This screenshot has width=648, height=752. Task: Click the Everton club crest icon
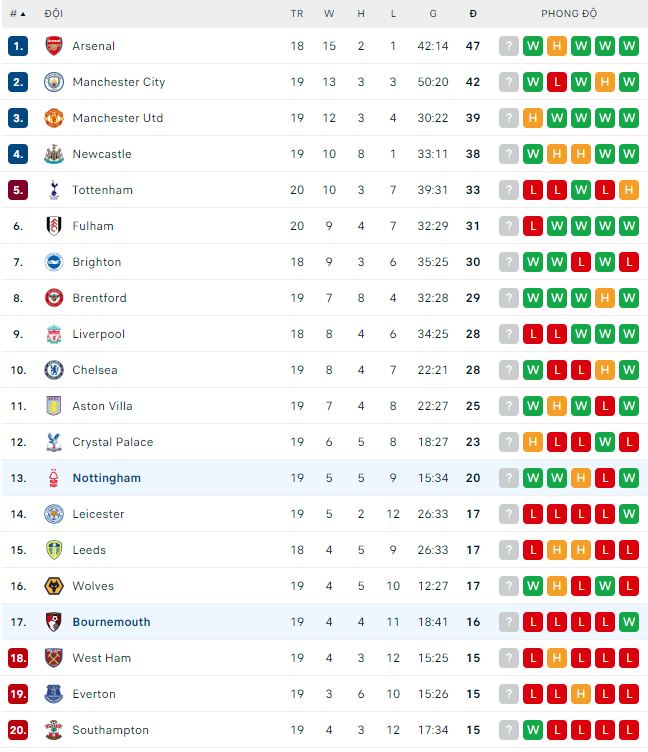click(53, 694)
